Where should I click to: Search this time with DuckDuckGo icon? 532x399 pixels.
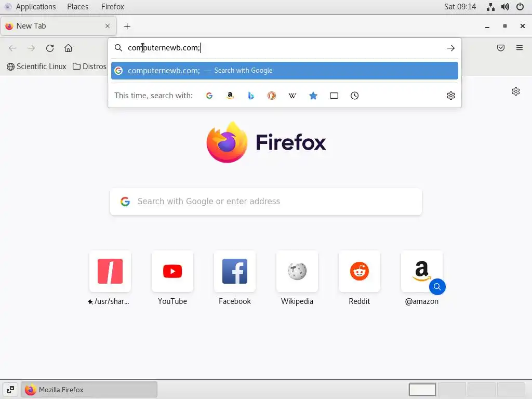coord(271,96)
